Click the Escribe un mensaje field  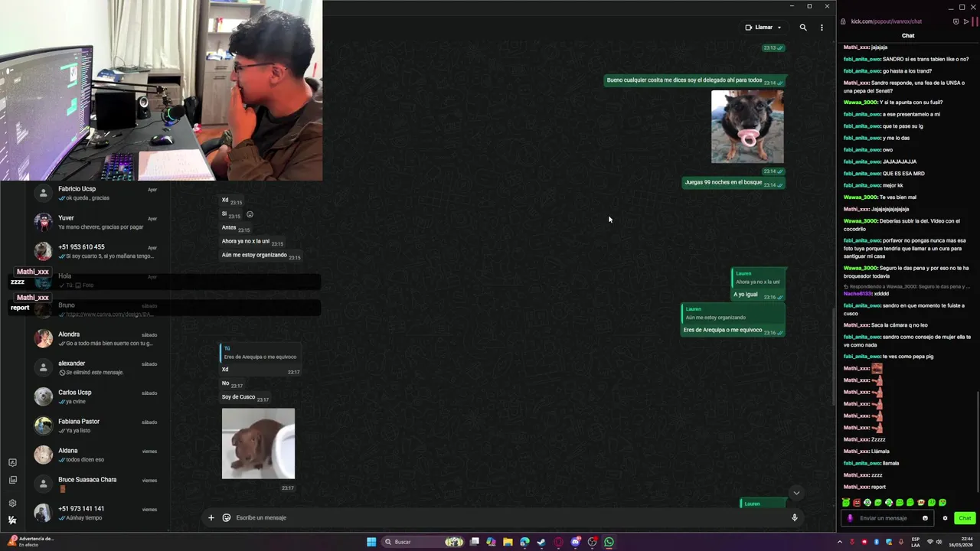point(509,518)
